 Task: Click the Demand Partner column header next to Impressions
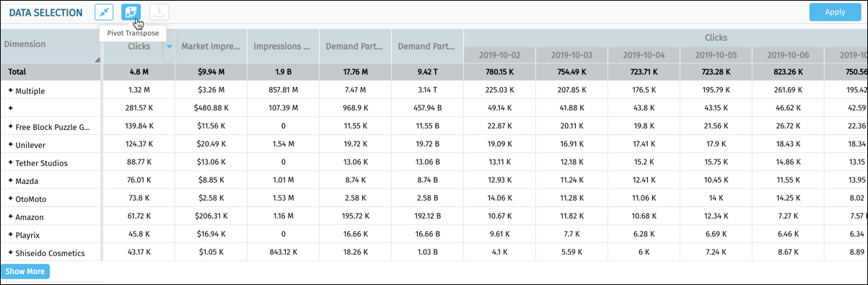[355, 47]
